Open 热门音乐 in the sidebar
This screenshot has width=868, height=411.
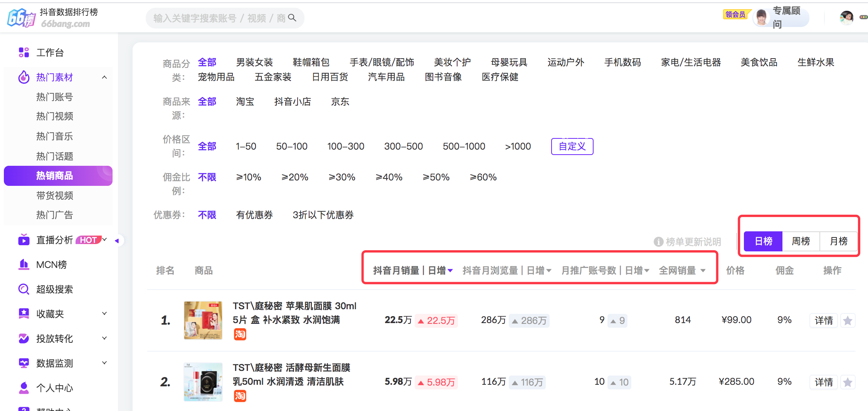point(55,136)
